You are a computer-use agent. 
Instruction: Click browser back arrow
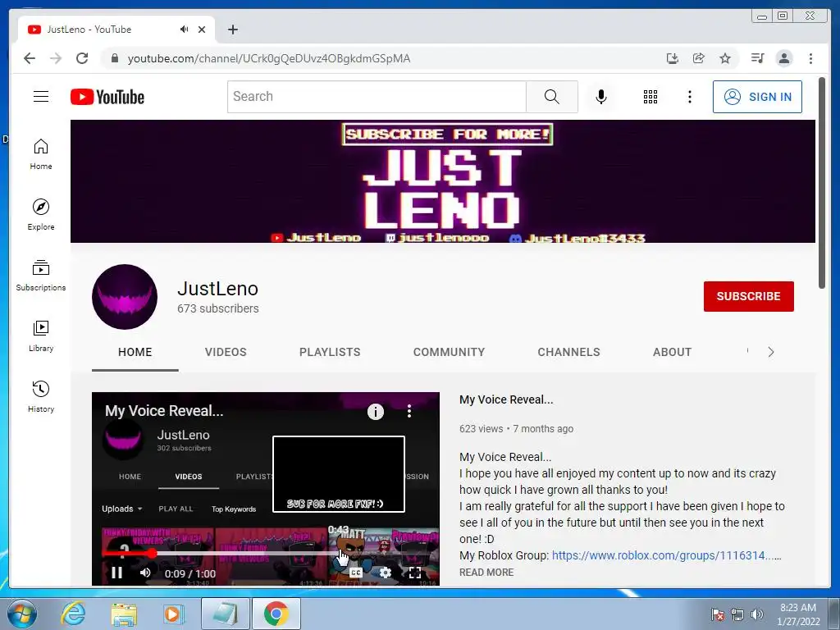point(30,58)
